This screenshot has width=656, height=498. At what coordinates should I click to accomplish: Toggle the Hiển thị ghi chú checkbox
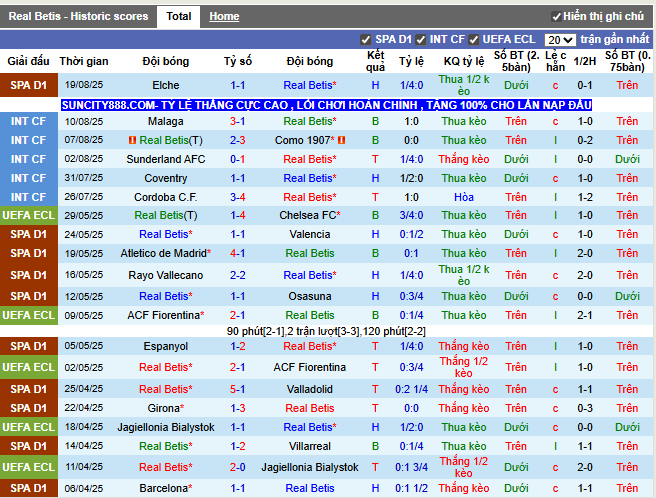pos(556,17)
